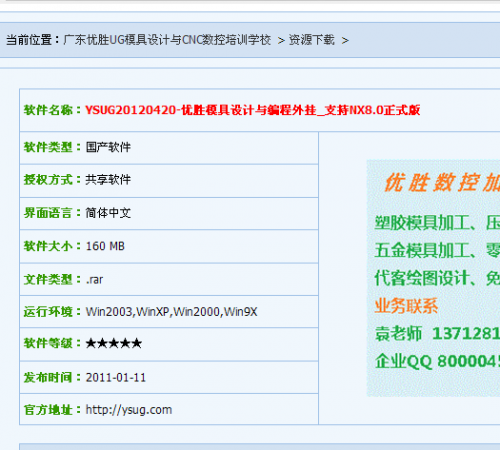Click the 发布时间 label
Viewport: 500px width, 450px height.
pos(52,378)
